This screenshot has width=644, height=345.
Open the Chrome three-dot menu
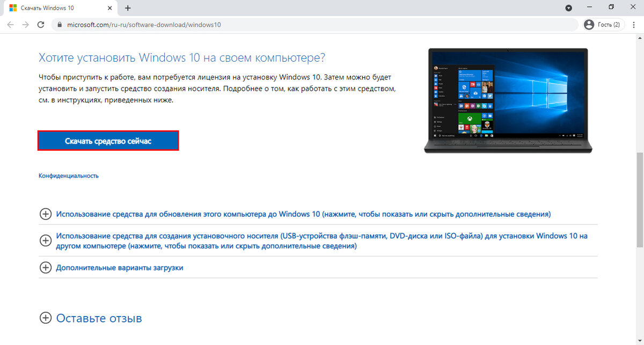pos(634,24)
